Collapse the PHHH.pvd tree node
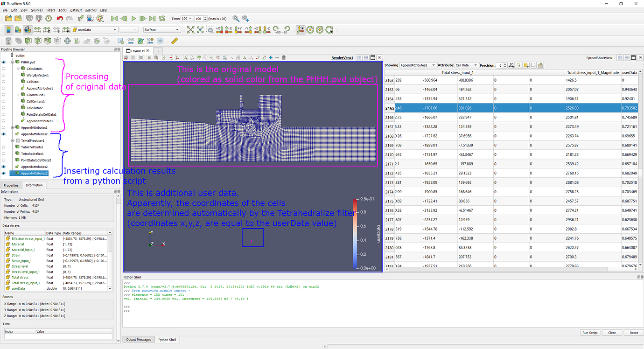Image resolution: width=644 pixels, height=349 pixels. tap(12, 62)
